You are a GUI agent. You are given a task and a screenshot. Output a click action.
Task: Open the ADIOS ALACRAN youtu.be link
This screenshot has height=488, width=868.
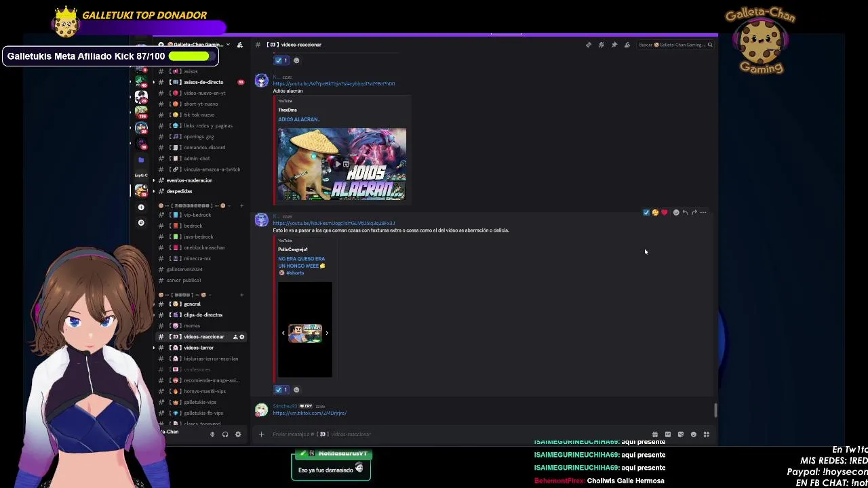pyautogui.click(x=334, y=83)
